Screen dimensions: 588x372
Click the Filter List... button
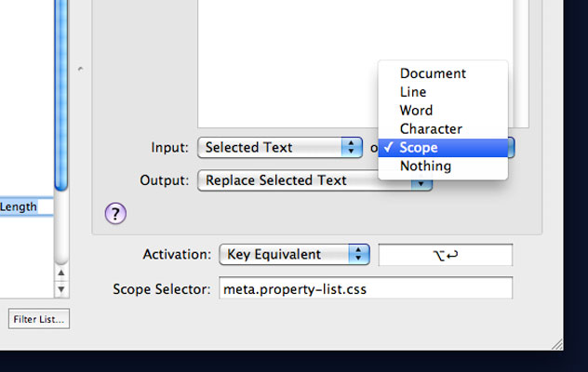point(38,320)
